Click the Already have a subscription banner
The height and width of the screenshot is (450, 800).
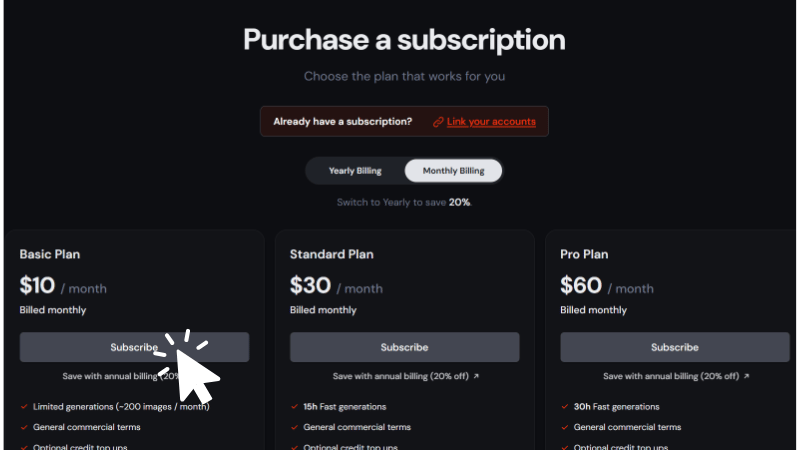click(x=405, y=121)
